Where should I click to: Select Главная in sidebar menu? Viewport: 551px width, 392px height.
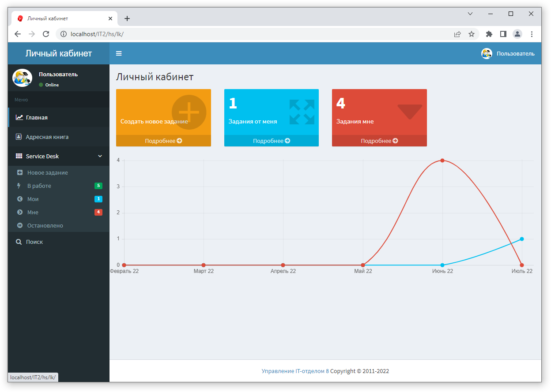coord(37,118)
